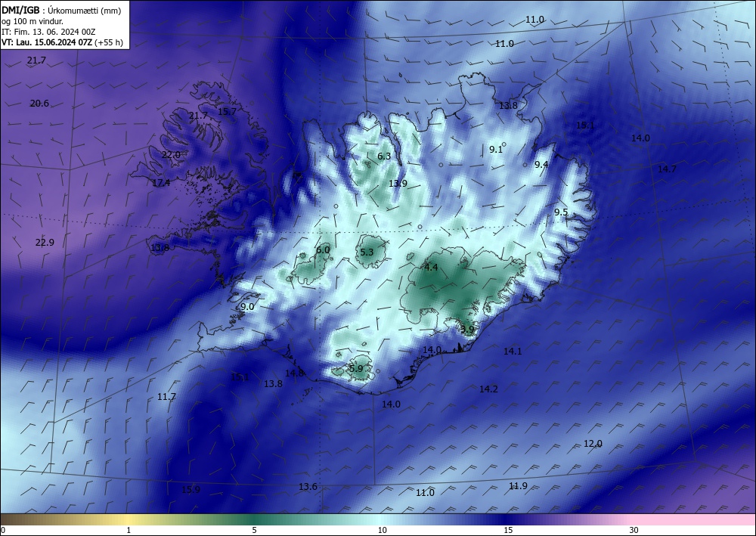Click the 14.7 value label

coord(668,169)
